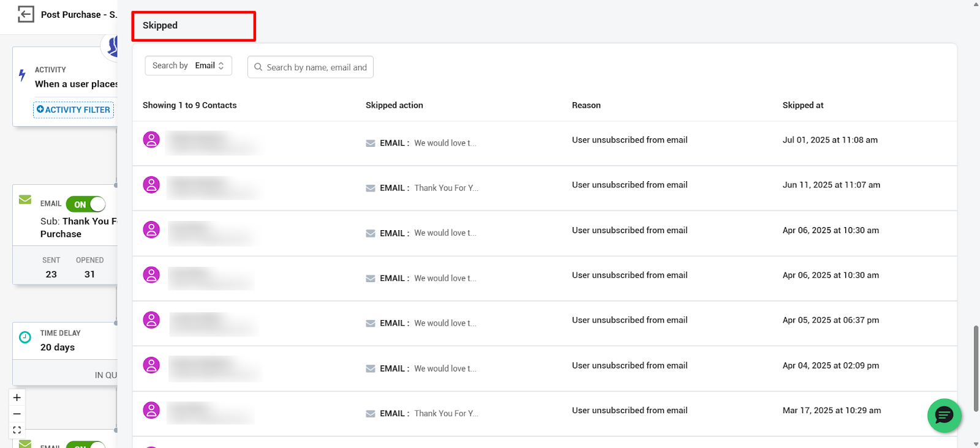980x448 pixels.
Task: Click the Activity Filter button
Action: tap(73, 110)
